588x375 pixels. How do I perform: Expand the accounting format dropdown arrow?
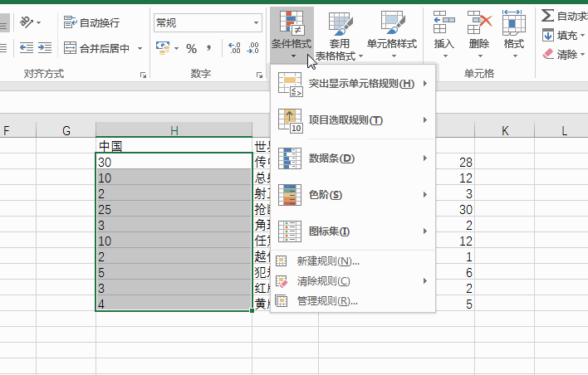(176, 48)
